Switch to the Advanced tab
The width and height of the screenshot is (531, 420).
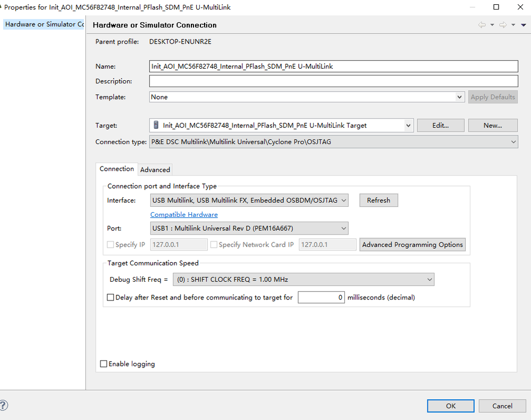155,170
